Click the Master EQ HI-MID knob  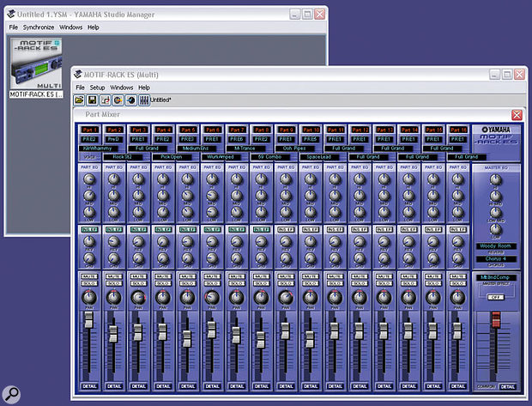tap(495, 196)
